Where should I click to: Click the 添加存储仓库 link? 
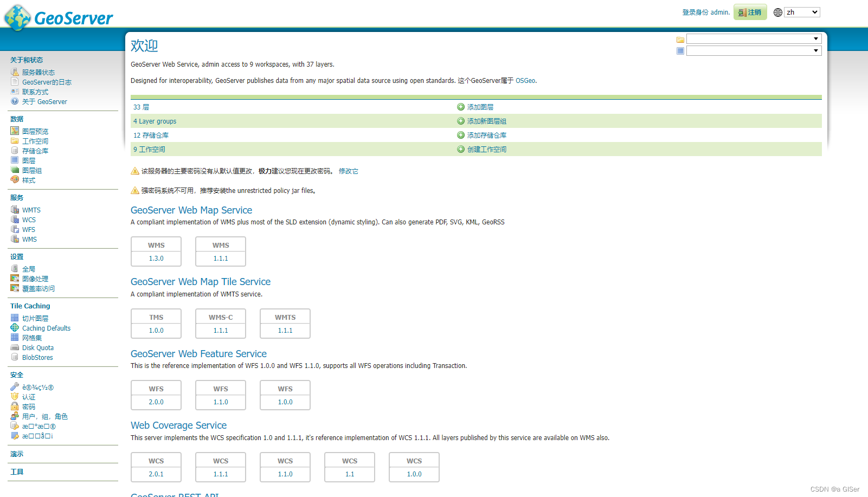click(x=487, y=135)
